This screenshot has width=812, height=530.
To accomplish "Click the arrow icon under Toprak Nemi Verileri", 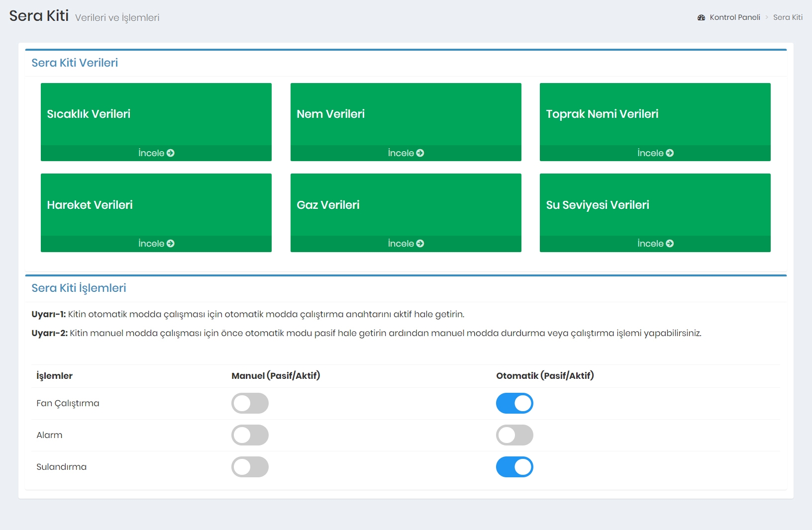I will pyautogui.click(x=670, y=153).
